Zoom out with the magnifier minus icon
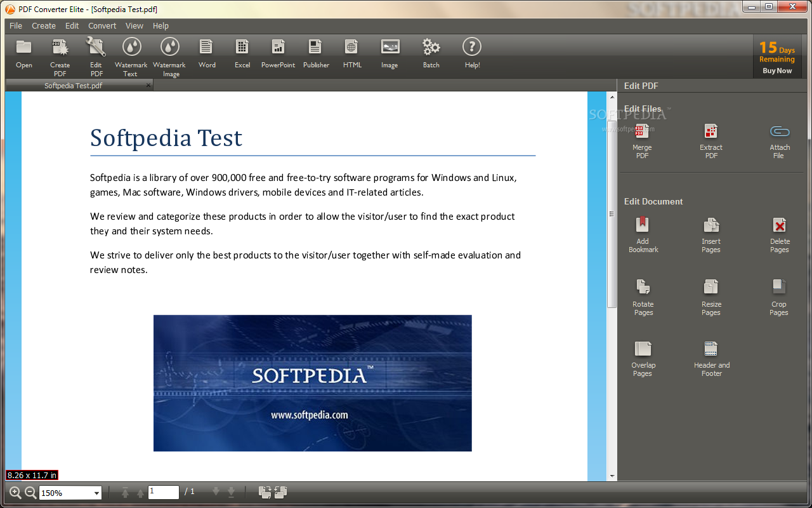Viewport: 812px width, 508px height. [x=30, y=492]
